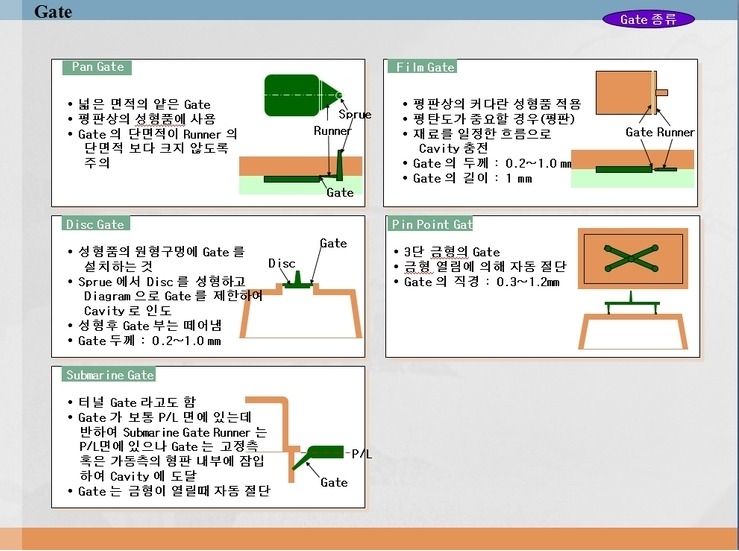Select line 'Cavity 충전' in Film Gate
Viewport: 739px width, 551px height.
point(453,148)
